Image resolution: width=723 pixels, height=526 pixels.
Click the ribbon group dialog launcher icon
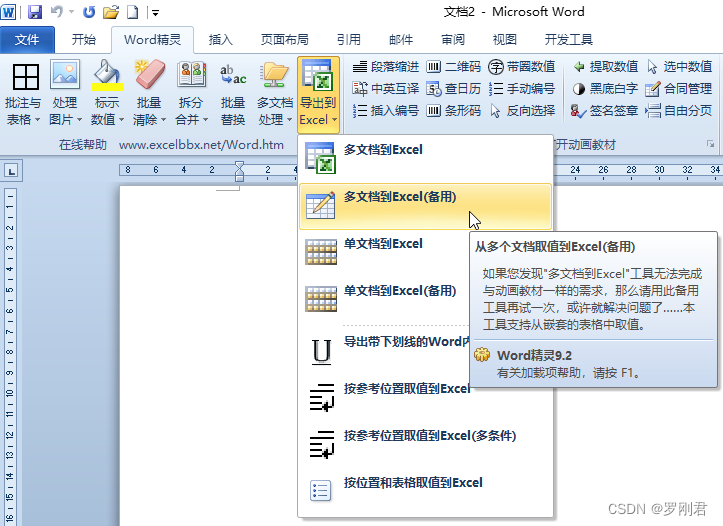click(711, 144)
